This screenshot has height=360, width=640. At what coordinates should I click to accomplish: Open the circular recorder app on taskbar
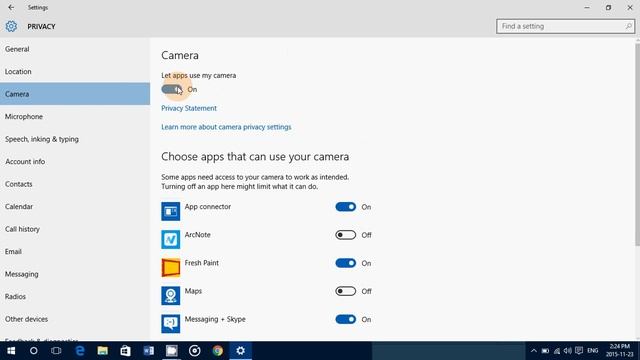tap(195, 351)
